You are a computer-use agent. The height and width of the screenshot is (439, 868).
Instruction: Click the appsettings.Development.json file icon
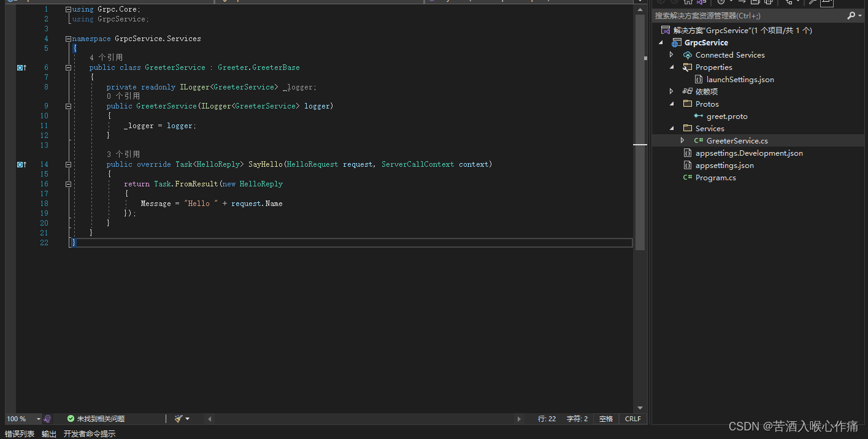(x=688, y=153)
